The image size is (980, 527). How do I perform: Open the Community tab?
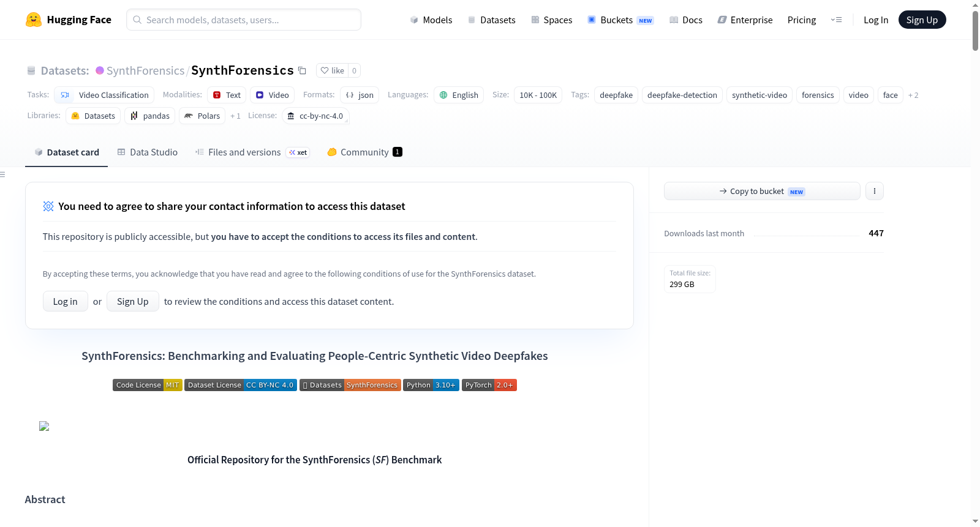(x=364, y=152)
